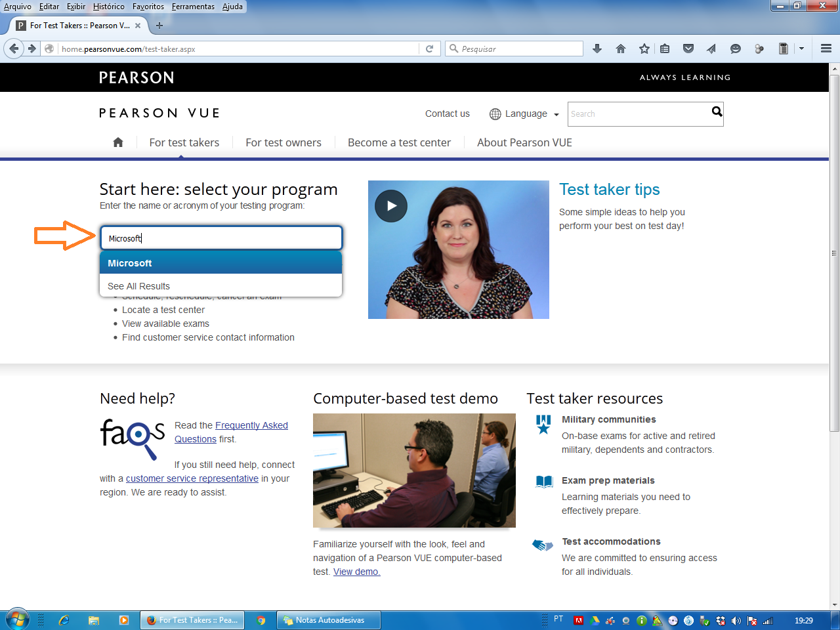Open the Ajuda menu
Viewport: 840px width, 630px height.
(x=232, y=7)
